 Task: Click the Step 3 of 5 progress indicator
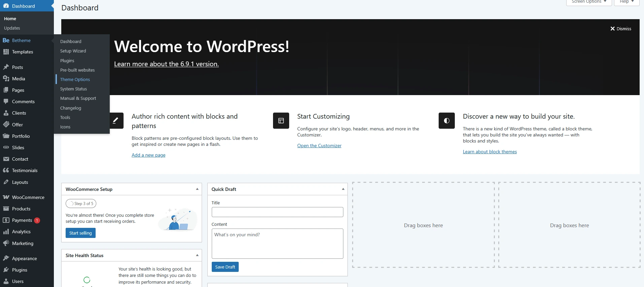pyautogui.click(x=81, y=203)
